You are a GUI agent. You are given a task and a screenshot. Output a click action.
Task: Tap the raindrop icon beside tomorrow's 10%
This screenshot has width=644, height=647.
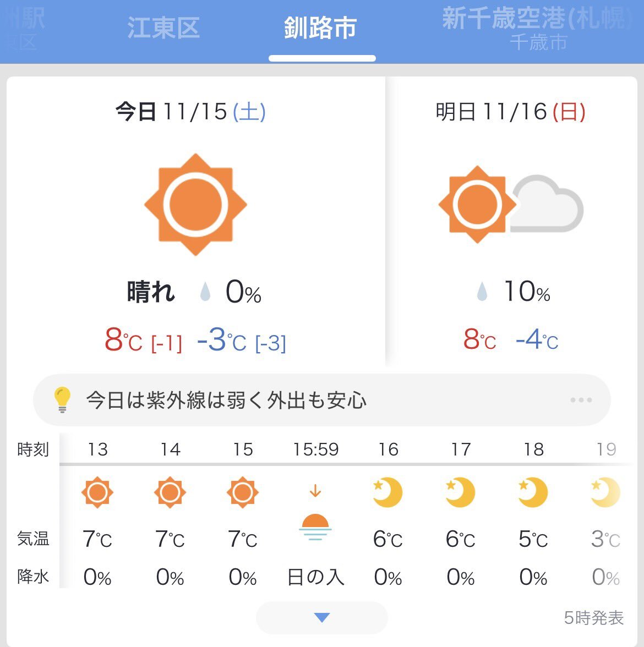point(482,292)
